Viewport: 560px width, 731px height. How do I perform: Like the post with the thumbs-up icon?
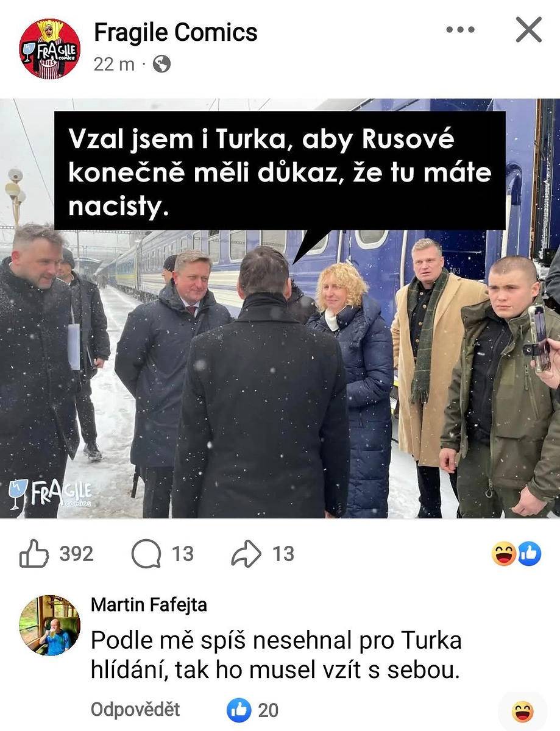coord(34,554)
